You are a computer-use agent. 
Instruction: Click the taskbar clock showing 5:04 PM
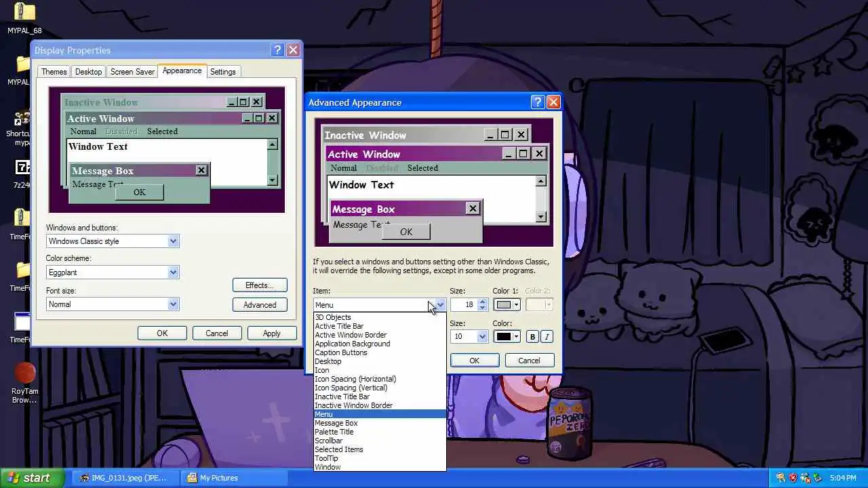click(x=844, y=478)
